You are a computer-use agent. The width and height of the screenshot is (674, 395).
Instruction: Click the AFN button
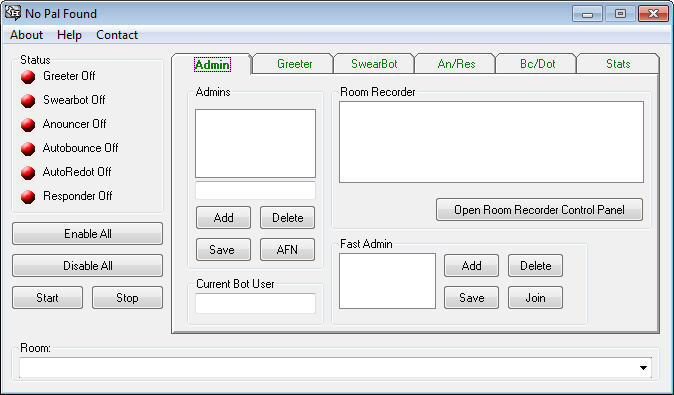(288, 250)
